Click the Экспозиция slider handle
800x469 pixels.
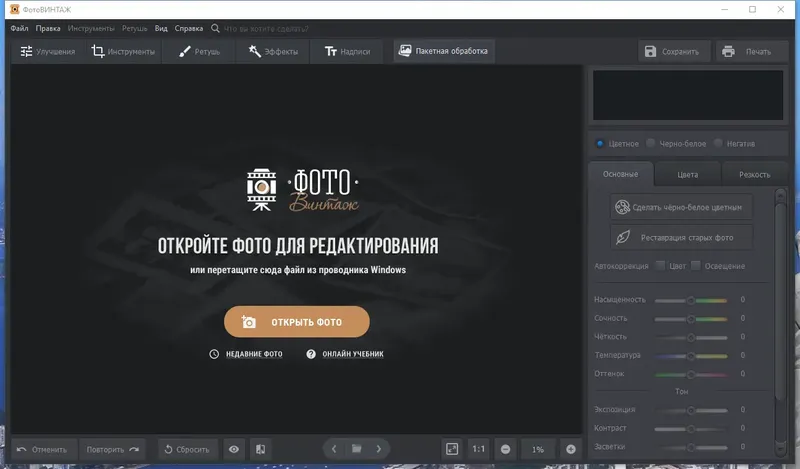point(691,410)
